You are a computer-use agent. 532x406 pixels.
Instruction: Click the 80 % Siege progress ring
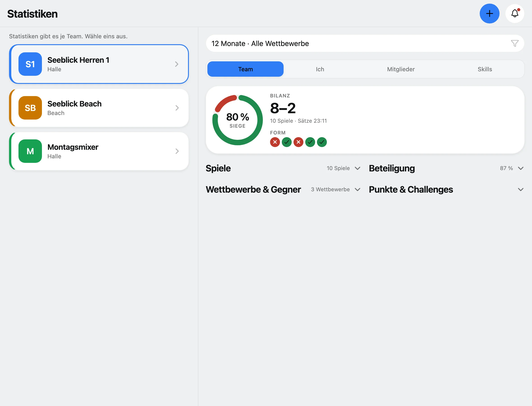pyautogui.click(x=237, y=120)
